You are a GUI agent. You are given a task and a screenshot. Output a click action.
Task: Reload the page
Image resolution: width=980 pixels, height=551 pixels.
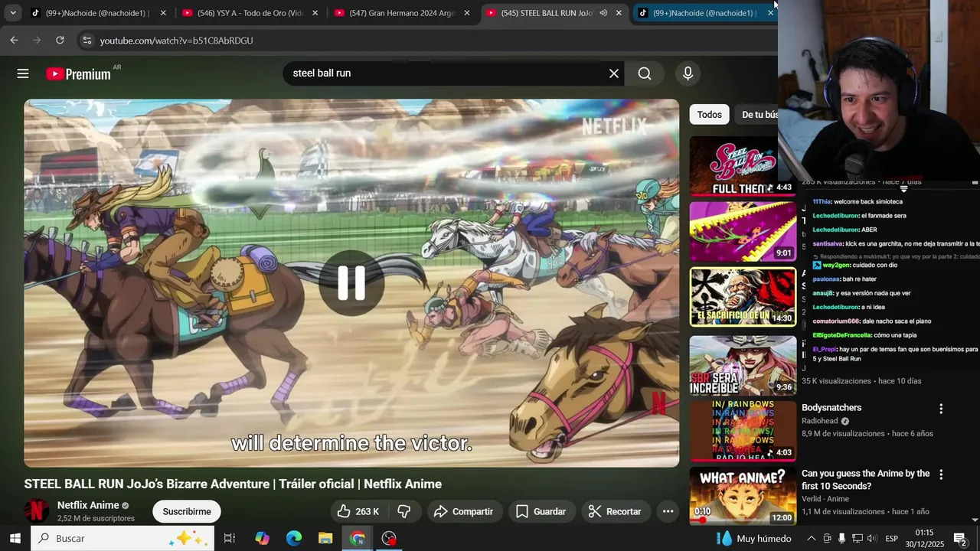[60, 40]
